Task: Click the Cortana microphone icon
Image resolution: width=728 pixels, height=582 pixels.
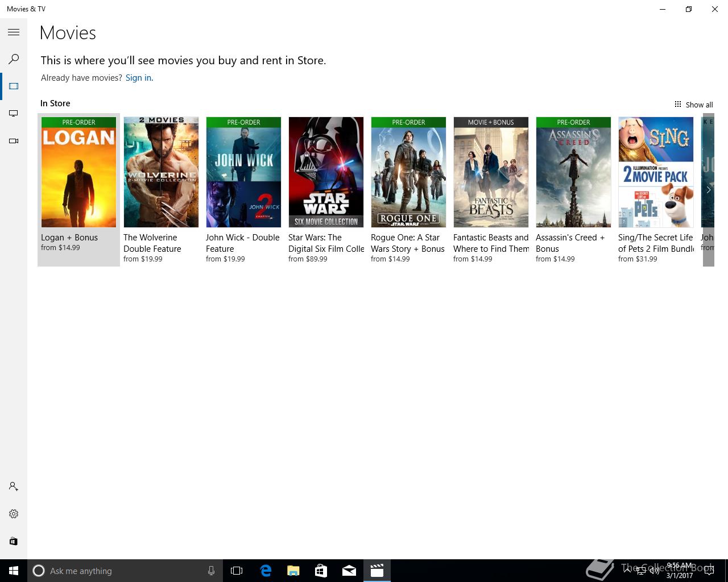Action: tap(211, 571)
